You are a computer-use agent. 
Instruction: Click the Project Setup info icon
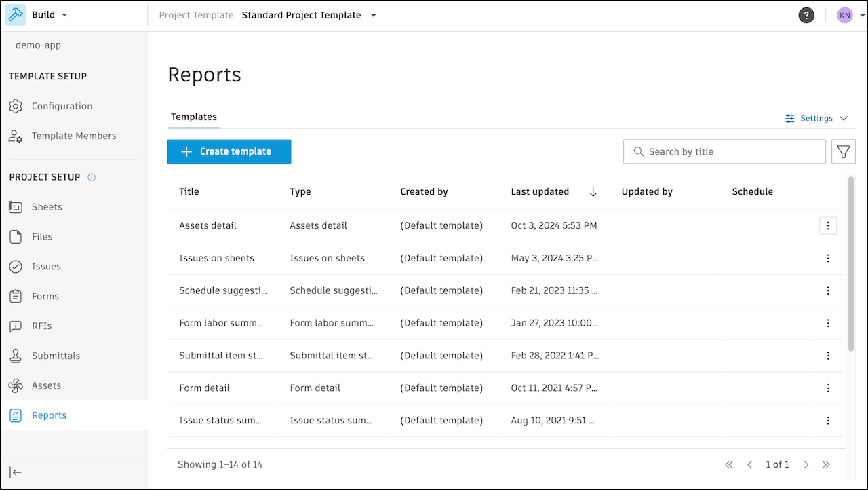point(92,177)
